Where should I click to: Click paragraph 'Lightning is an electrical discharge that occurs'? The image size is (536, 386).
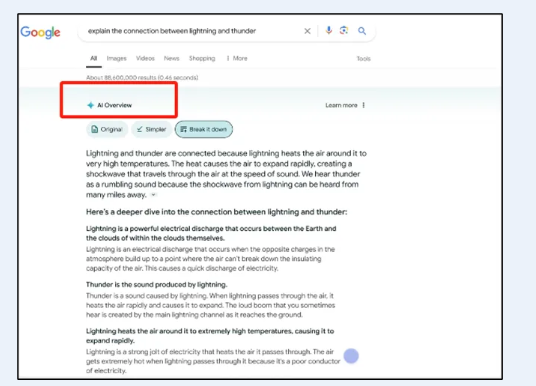tap(210, 259)
